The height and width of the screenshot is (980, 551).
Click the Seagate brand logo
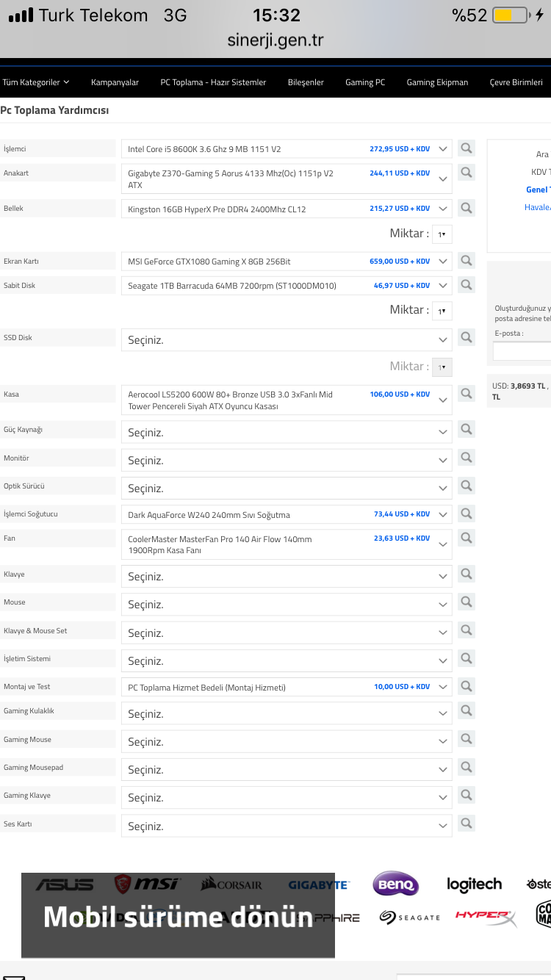[x=410, y=918]
